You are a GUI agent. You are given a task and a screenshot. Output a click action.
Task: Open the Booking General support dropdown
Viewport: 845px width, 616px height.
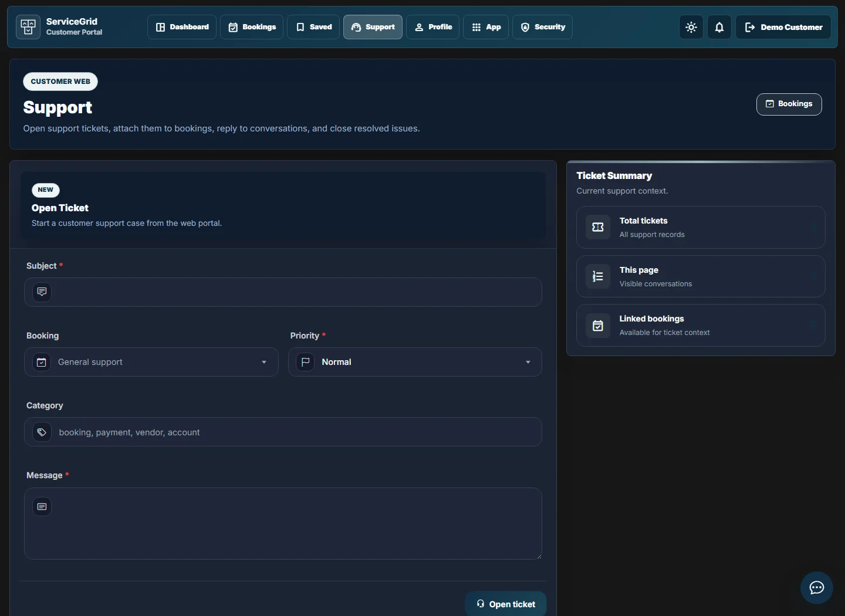pos(151,362)
